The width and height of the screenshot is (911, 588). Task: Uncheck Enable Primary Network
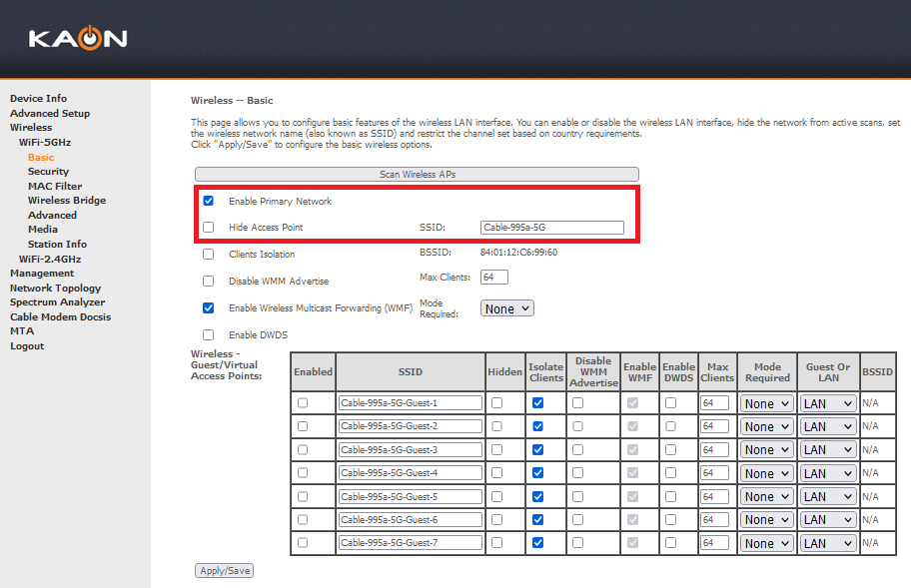point(208,201)
